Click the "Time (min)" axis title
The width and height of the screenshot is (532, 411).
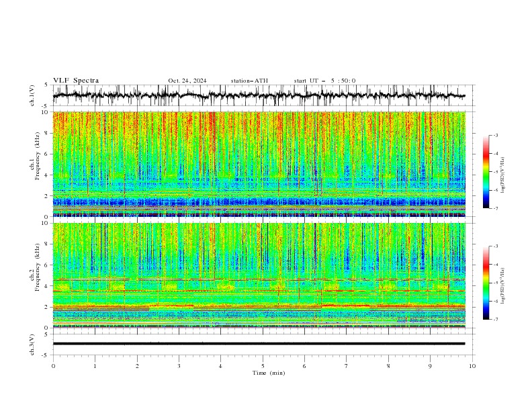269,373
